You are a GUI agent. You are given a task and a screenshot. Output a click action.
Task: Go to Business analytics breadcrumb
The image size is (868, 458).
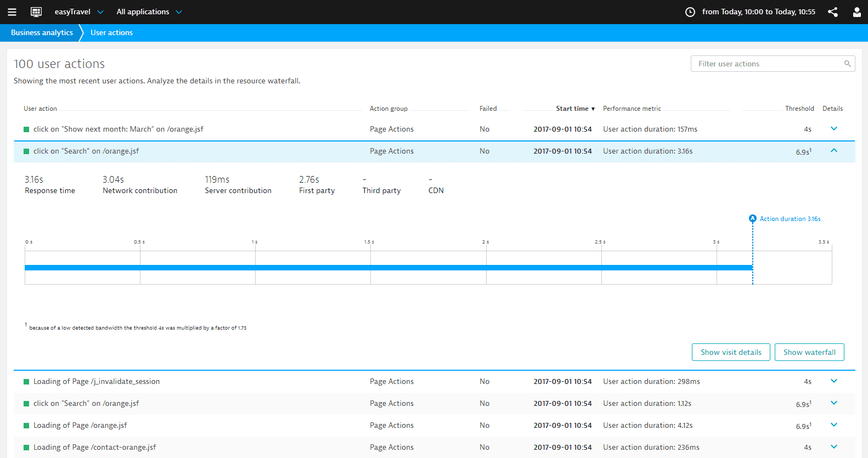(42, 33)
